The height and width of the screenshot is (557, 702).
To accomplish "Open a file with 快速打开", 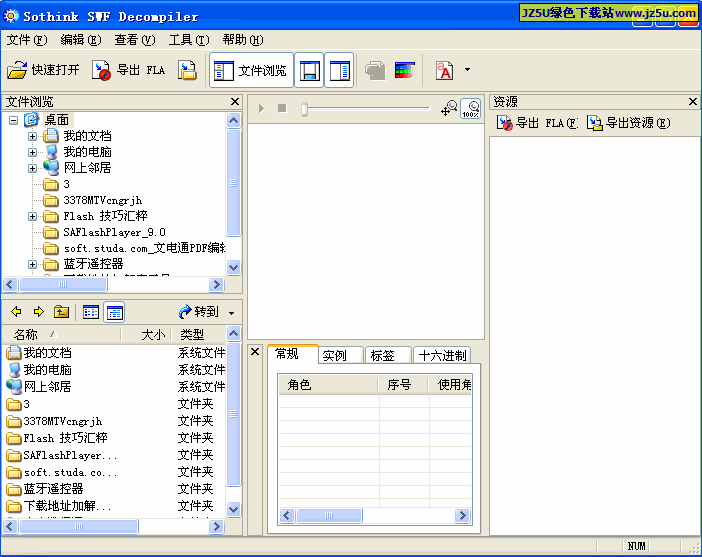I will click(43, 70).
